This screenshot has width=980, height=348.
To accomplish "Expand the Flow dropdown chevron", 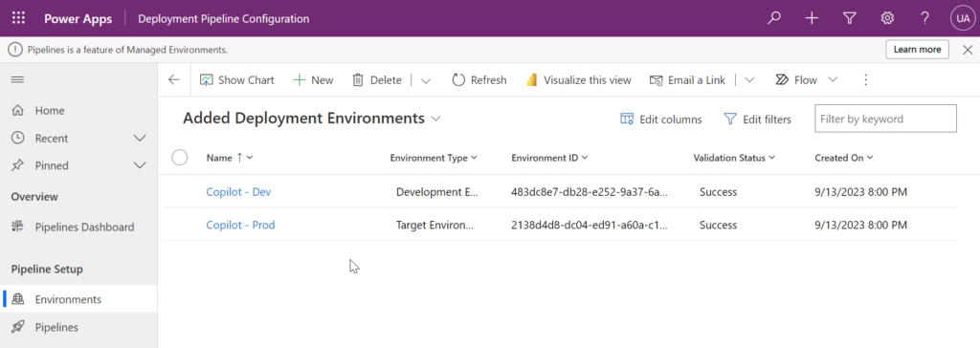I will click(x=833, y=80).
